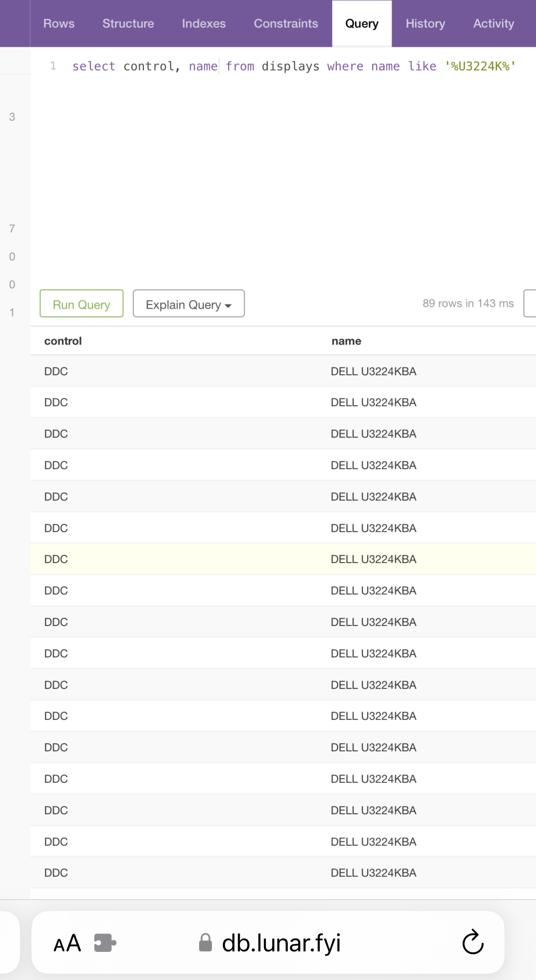This screenshot has height=980, width=536.
Task: Select the highlighted DELL U3224KBA row
Action: (283, 559)
